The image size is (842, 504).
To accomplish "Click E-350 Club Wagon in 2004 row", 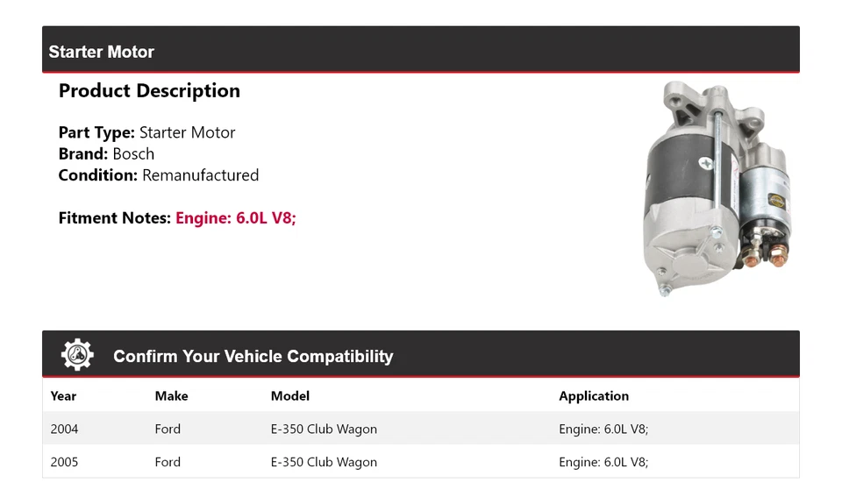I will (324, 429).
